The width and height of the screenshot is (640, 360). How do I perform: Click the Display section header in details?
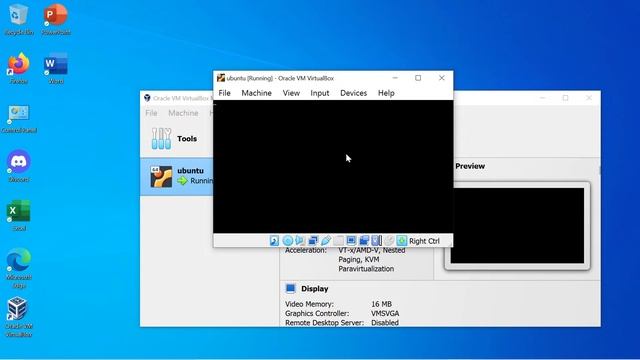coord(314,289)
